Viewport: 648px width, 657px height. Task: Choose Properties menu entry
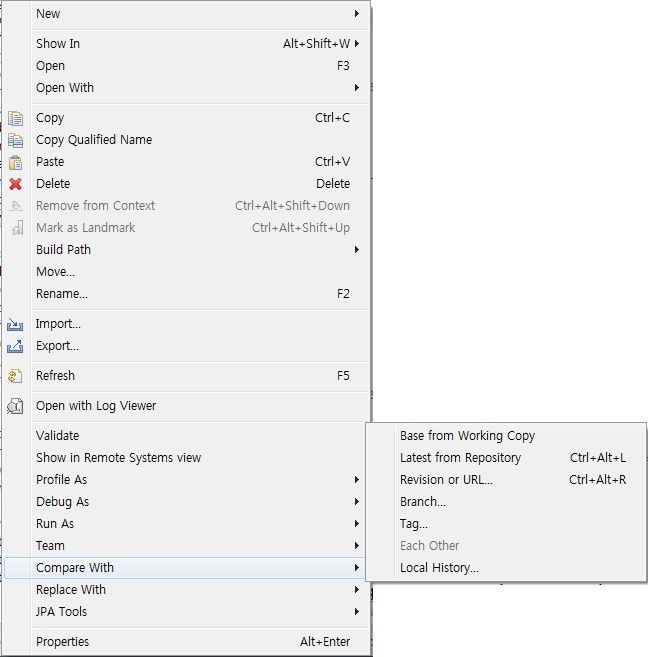(x=186, y=642)
